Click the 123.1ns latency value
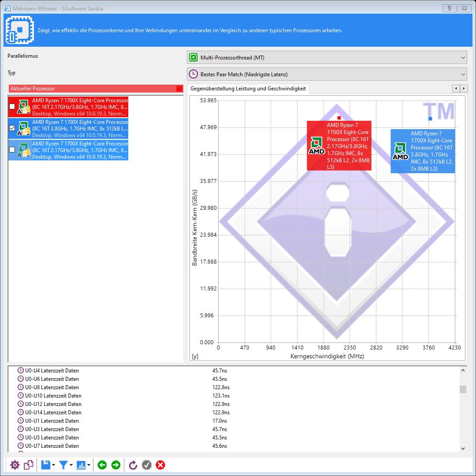This screenshot has height=476, width=476. pos(221,395)
